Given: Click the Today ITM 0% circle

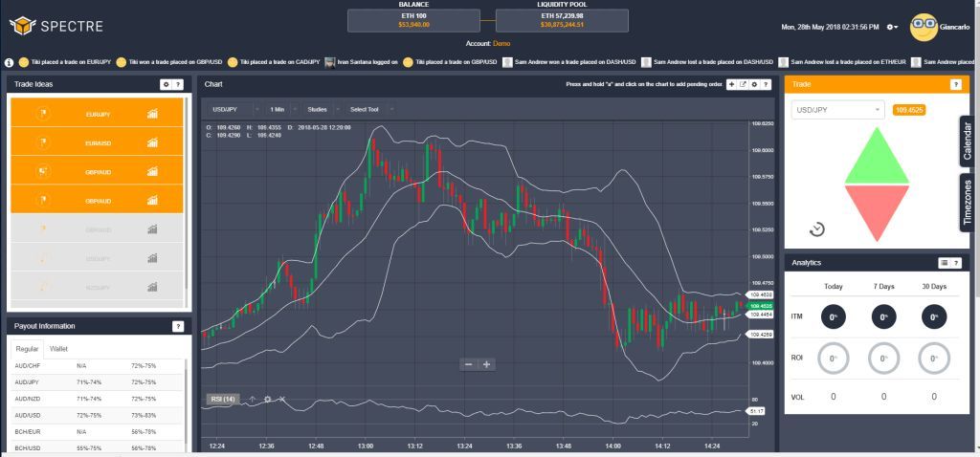Looking at the screenshot, I should pyautogui.click(x=834, y=316).
